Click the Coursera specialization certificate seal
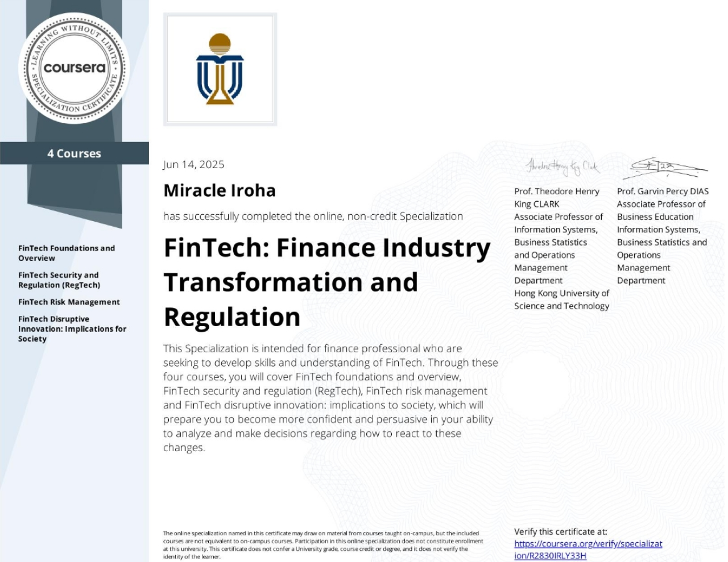Viewport: 728px width, 562px height. click(74, 68)
